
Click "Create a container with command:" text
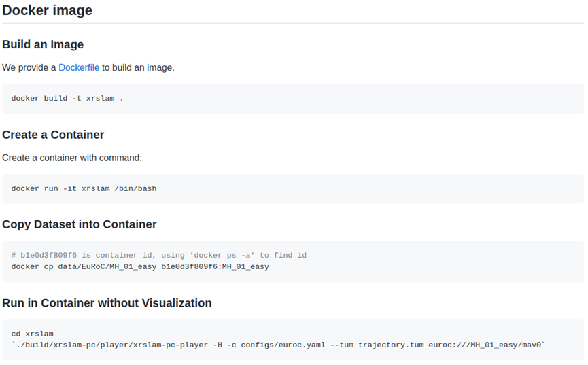pos(72,158)
